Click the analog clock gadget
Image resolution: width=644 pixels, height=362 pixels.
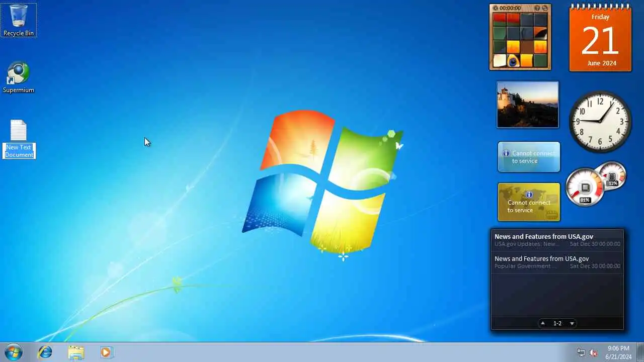pos(600,122)
